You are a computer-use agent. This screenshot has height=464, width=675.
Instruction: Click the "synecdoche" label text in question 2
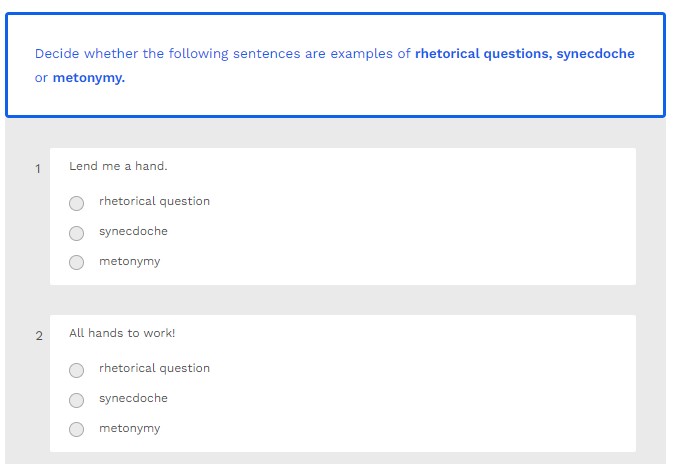click(x=133, y=398)
